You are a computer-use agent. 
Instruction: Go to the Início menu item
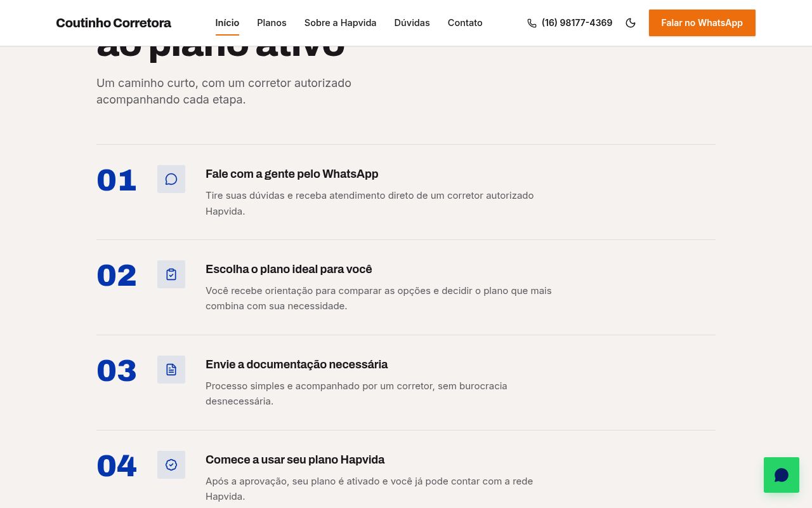(x=227, y=23)
